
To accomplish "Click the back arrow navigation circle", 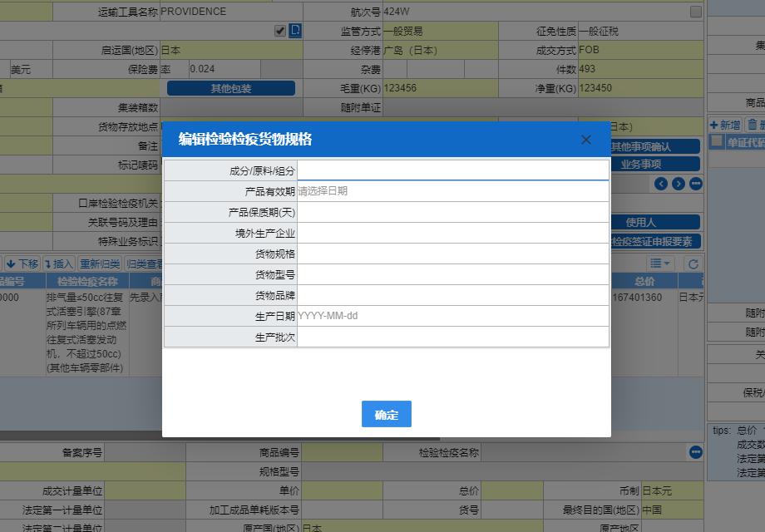I will click(661, 184).
